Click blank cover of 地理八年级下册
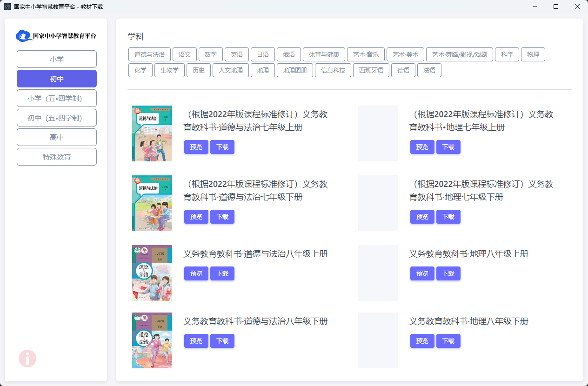588x386 pixels. (378, 340)
